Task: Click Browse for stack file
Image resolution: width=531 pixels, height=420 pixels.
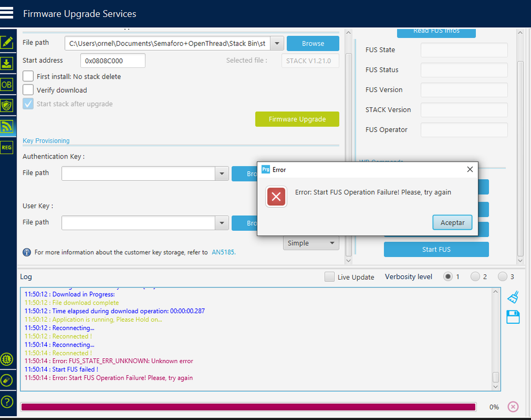Action: [313, 44]
